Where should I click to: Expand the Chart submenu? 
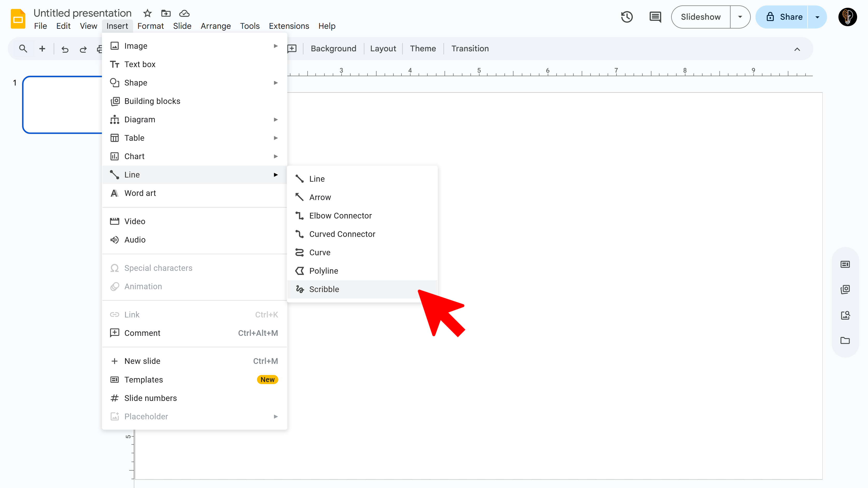pyautogui.click(x=195, y=156)
